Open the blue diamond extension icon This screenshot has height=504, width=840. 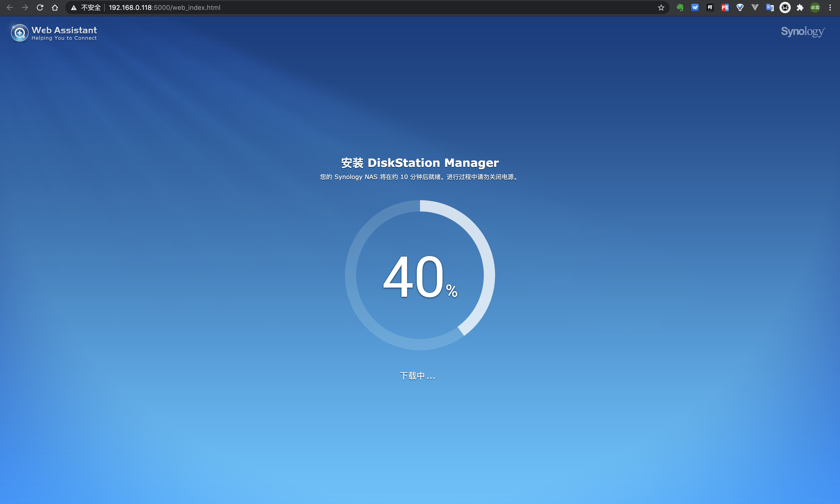(x=740, y=8)
